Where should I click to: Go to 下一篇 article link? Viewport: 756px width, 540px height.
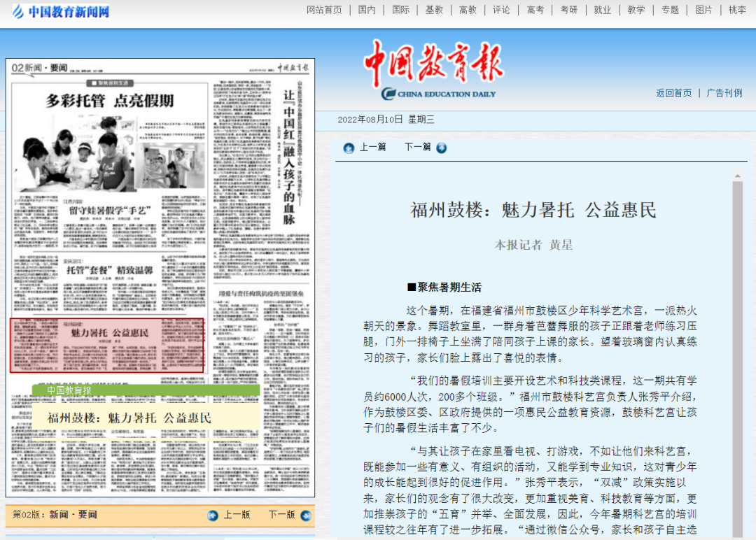pos(417,147)
